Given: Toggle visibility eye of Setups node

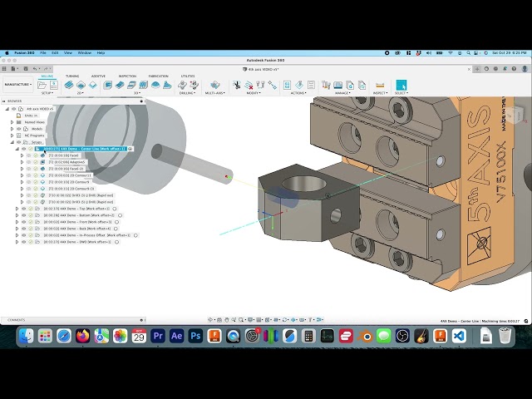Looking at the screenshot, I should [x=19, y=142].
